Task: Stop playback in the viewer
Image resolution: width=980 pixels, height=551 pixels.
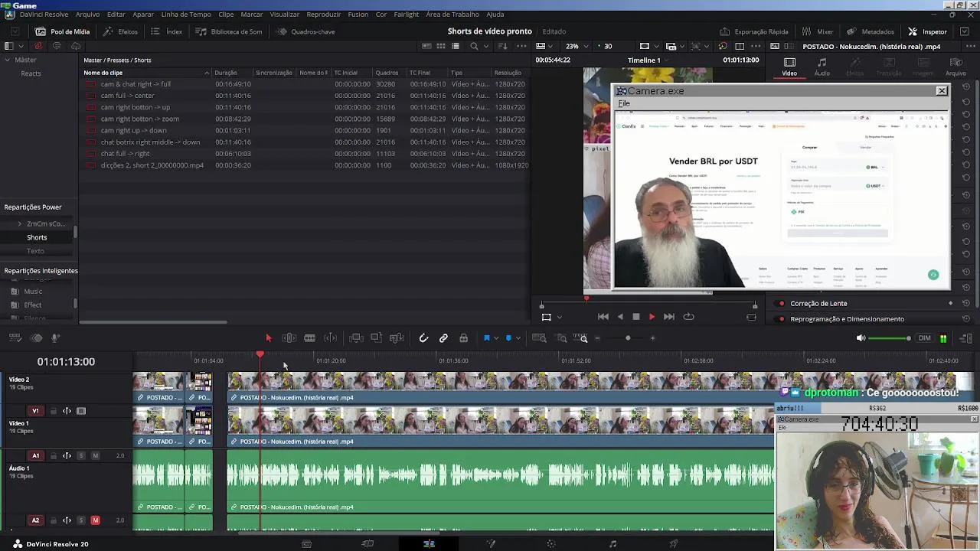Action: 635,317
